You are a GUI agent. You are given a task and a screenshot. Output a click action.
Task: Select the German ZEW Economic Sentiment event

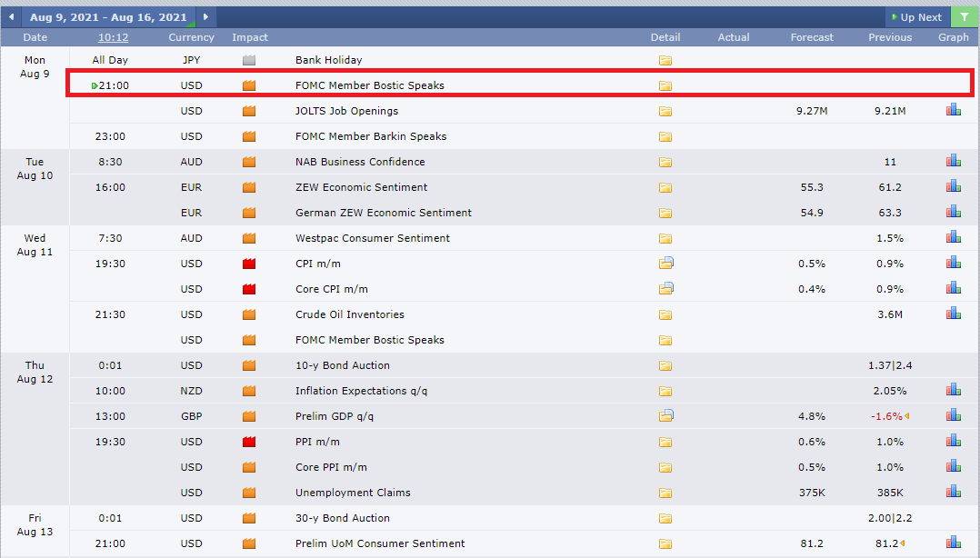(383, 213)
